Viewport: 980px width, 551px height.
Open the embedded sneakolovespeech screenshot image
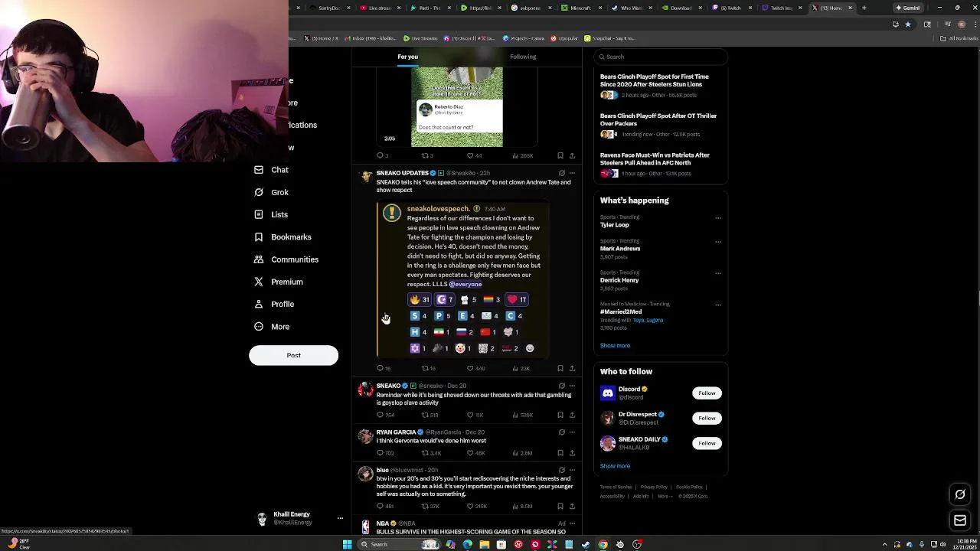click(x=462, y=279)
